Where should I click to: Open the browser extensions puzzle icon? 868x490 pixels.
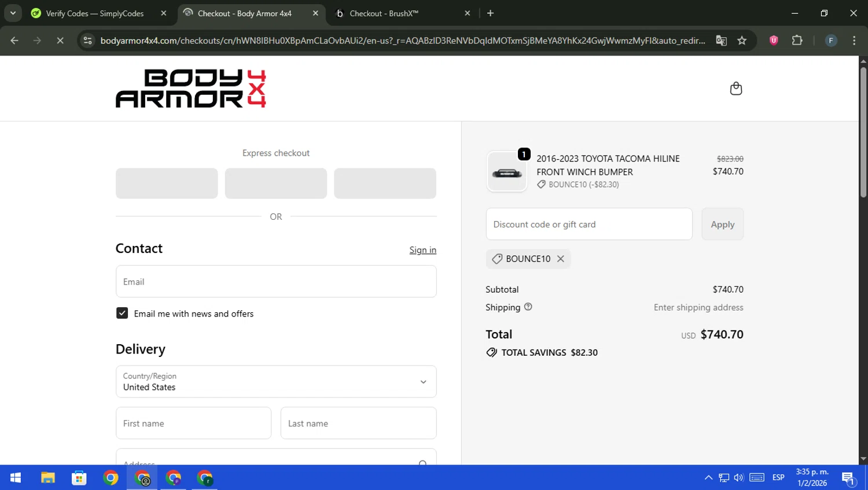click(x=797, y=40)
